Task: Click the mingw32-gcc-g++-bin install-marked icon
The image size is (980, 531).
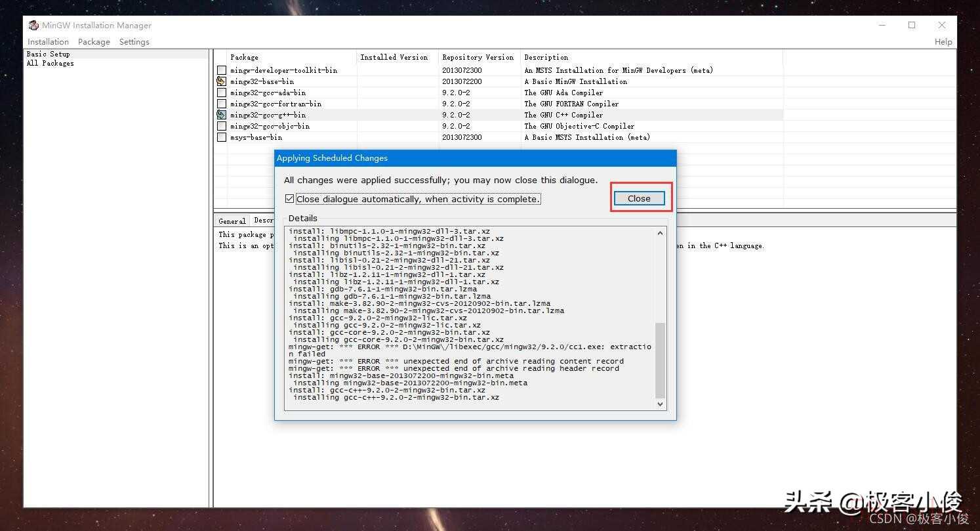Action: (x=221, y=115)
